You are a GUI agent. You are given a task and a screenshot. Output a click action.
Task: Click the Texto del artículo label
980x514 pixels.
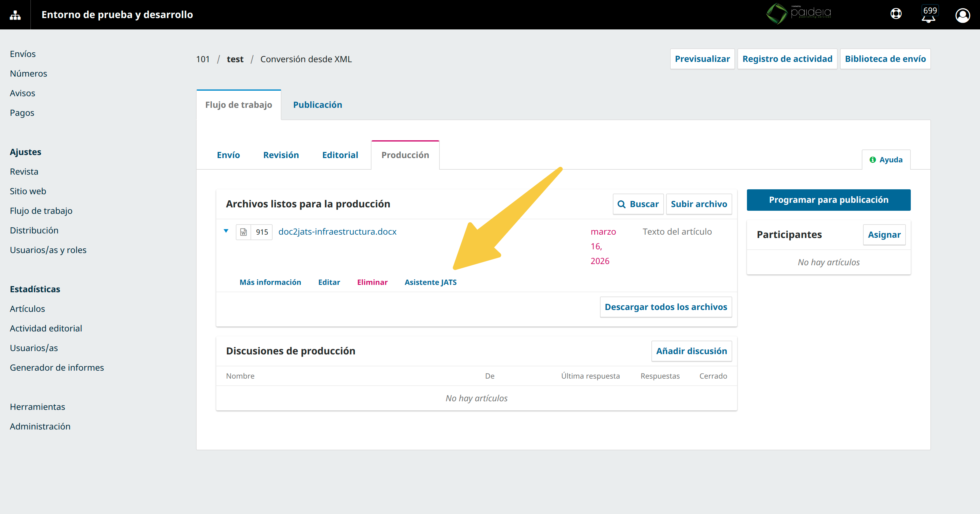[x=677, y=232]
